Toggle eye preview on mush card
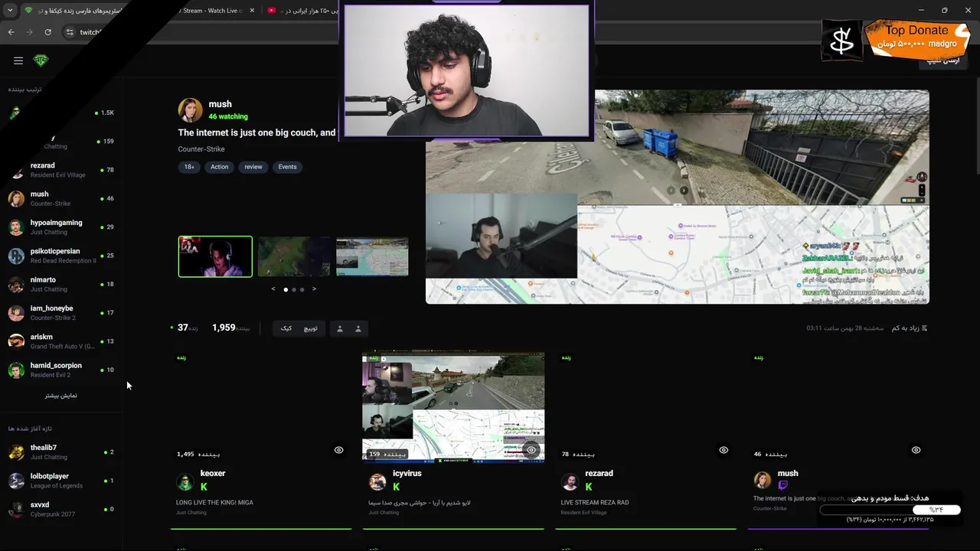Screen dimensions: 980x551 916,450
